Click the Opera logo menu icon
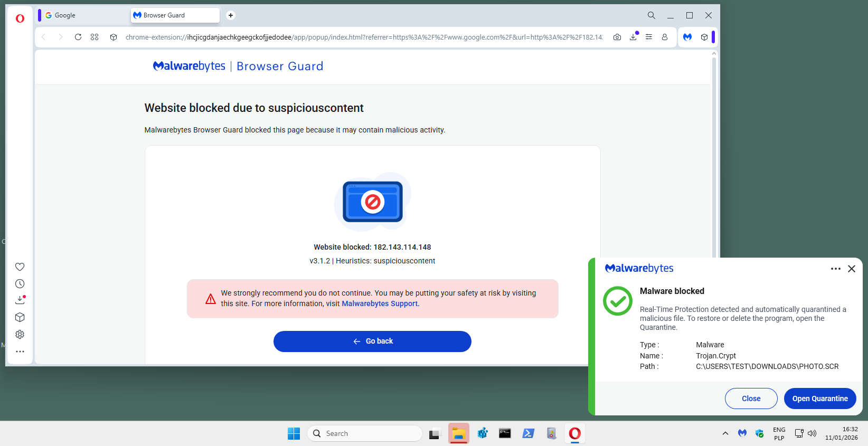Viewport: 868px width, 446px height. tap(20, 18)
